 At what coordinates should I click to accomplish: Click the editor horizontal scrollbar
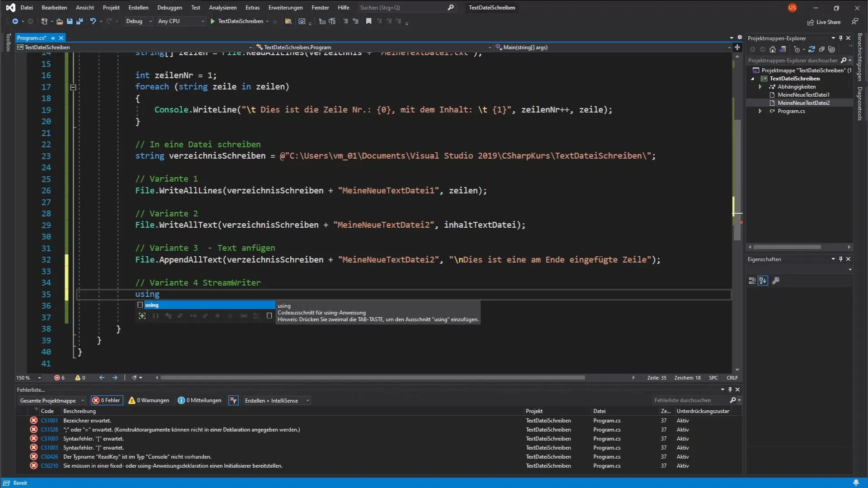point(373,378)
